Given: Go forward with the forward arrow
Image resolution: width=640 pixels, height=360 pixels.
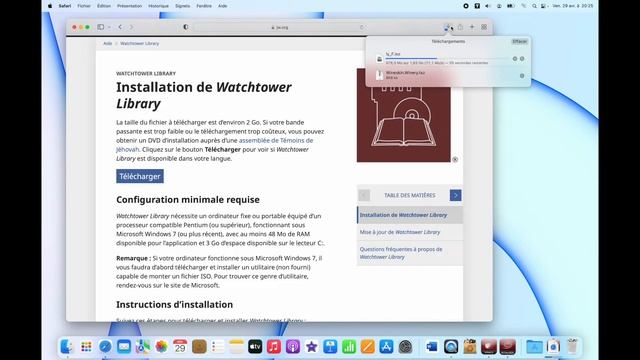Looking at the screenshot, I should pos(131,27).
